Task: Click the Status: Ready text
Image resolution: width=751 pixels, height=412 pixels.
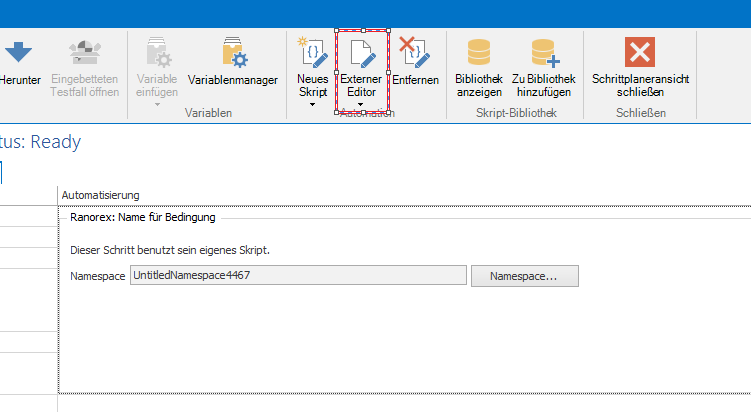Action: [40, 142]
